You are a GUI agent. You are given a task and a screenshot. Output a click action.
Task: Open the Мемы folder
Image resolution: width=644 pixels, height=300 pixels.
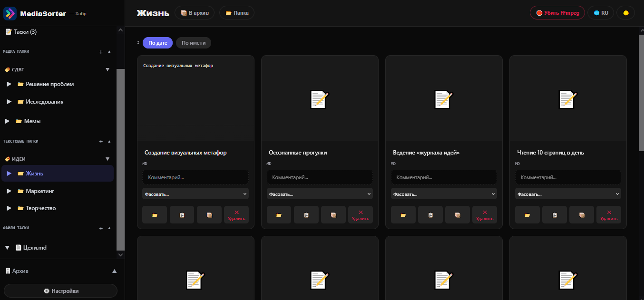coord(29,121)
